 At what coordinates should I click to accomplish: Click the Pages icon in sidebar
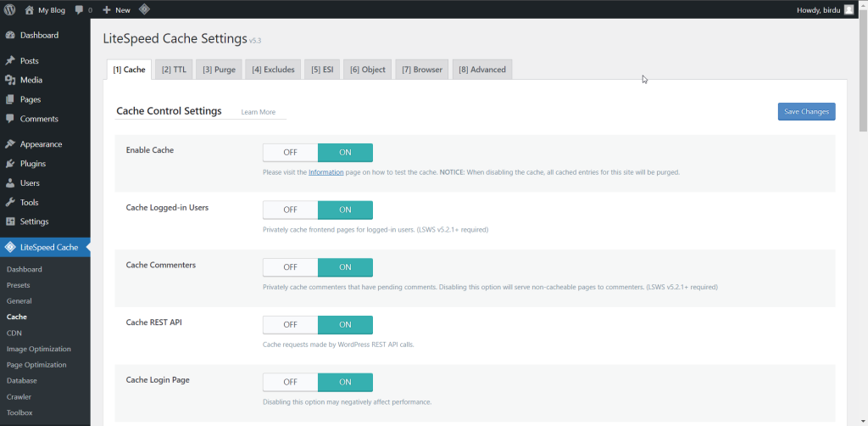point(10,100)
